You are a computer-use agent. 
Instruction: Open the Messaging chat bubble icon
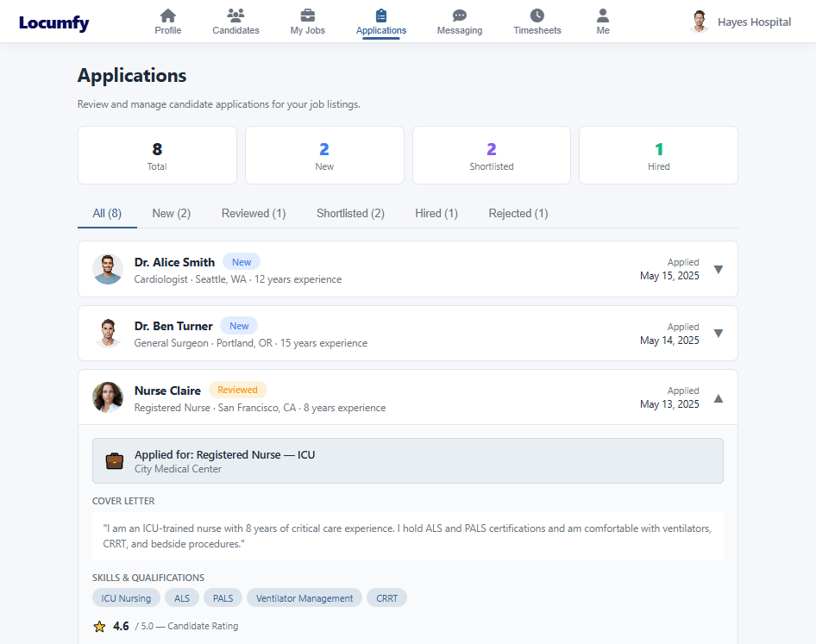[x=460, y=16]
